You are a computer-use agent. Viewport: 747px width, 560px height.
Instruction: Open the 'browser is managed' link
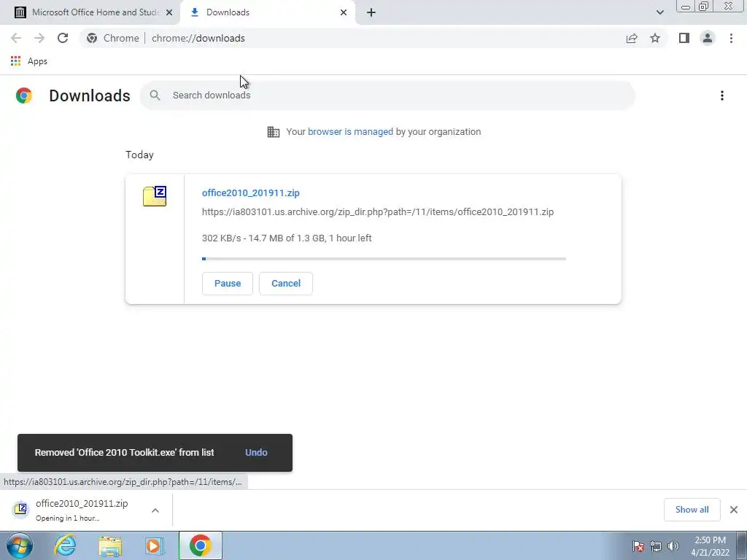(350, 132)
